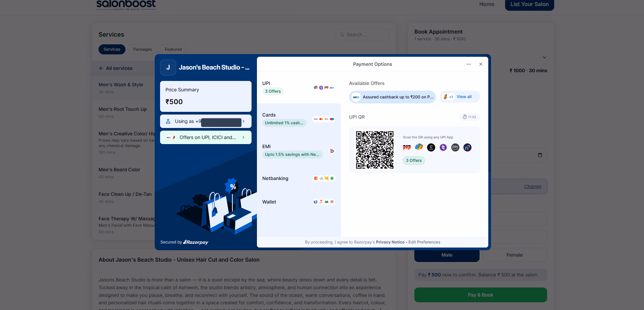Click the UPI QR code image
This screenshot has width=644, height=310.
pyautogui.click(x=375, y=150)
